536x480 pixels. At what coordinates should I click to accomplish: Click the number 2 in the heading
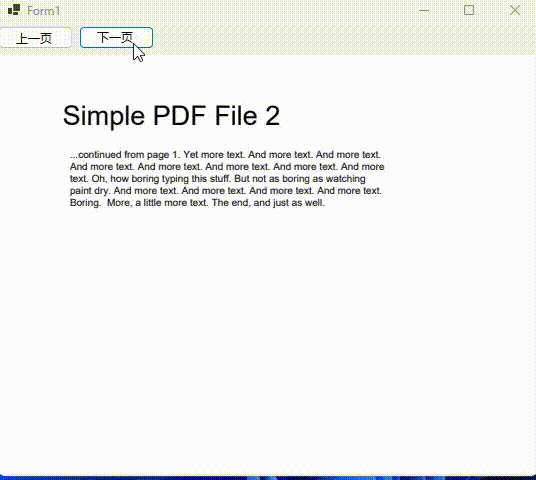[x=272, y=116]
